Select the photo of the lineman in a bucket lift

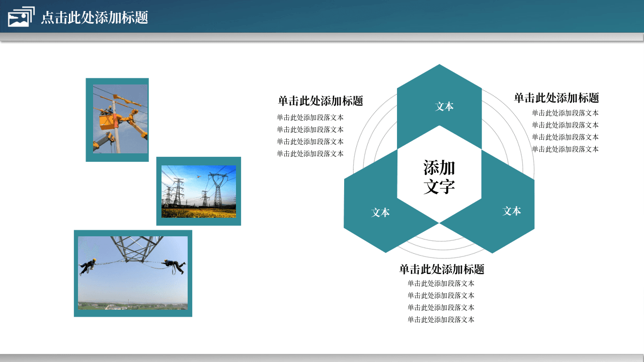point(120,119)
